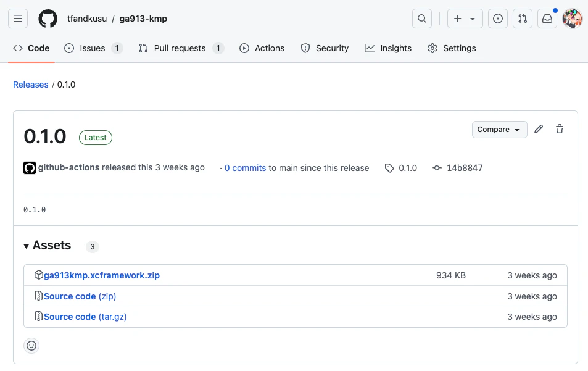This screenshot has width=588, height=371.
Task: Edit the release with pencil icon
Action: pos(539,129)
